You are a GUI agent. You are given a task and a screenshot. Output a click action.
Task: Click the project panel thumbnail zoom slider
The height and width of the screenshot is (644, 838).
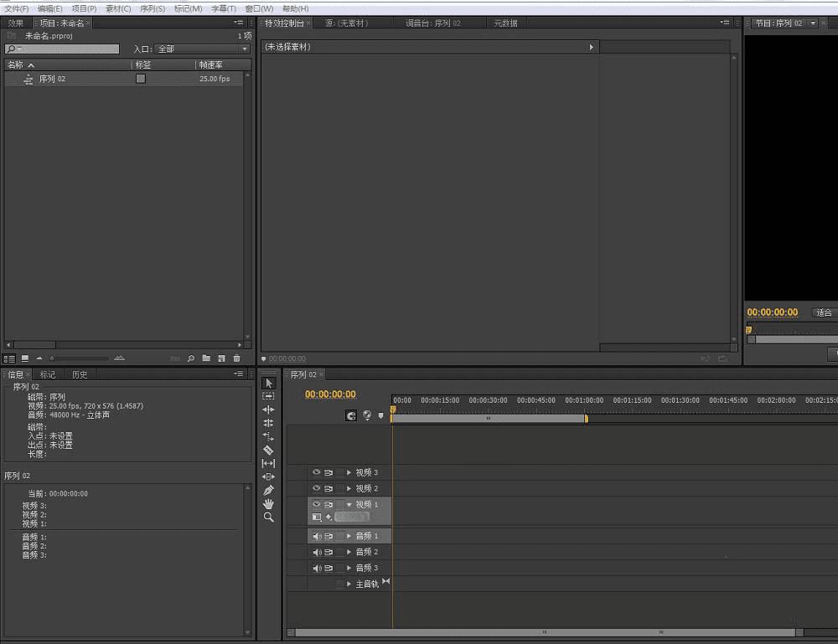(80, 358)
